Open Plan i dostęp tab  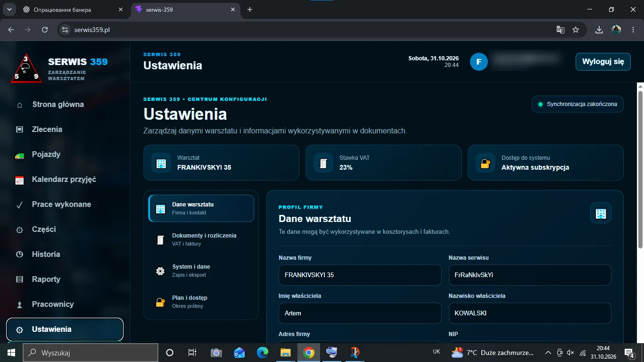click(x=201, y=302)
